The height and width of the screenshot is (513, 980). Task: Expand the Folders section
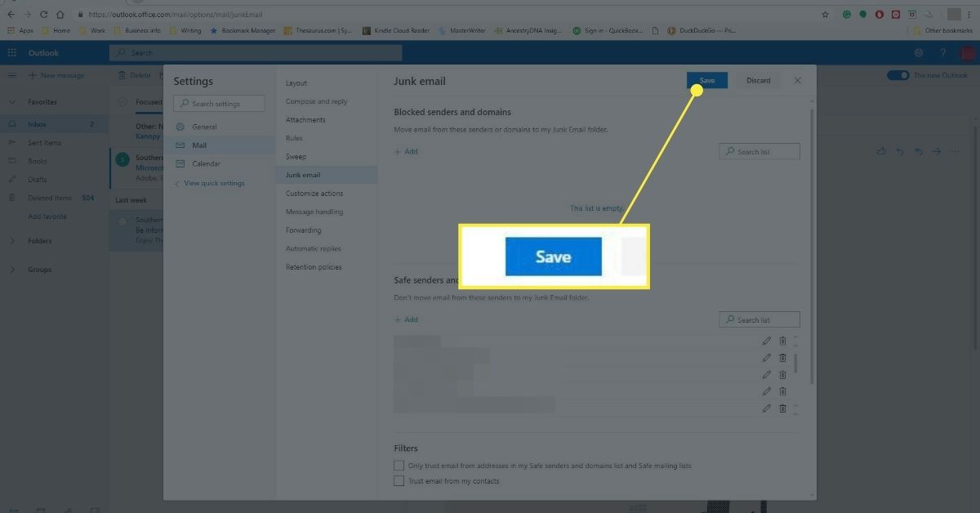click(x=12, y=241)
